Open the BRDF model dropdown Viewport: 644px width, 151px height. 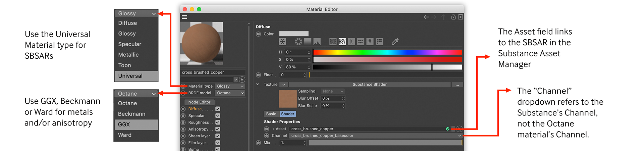pyautogui.click(x=230, y=93)
